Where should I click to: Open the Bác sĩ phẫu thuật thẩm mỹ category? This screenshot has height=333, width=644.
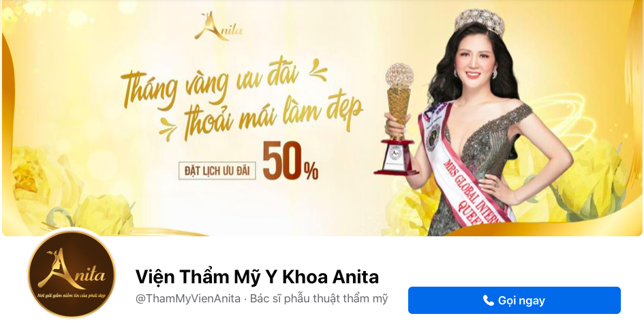[x=319, y=299]
